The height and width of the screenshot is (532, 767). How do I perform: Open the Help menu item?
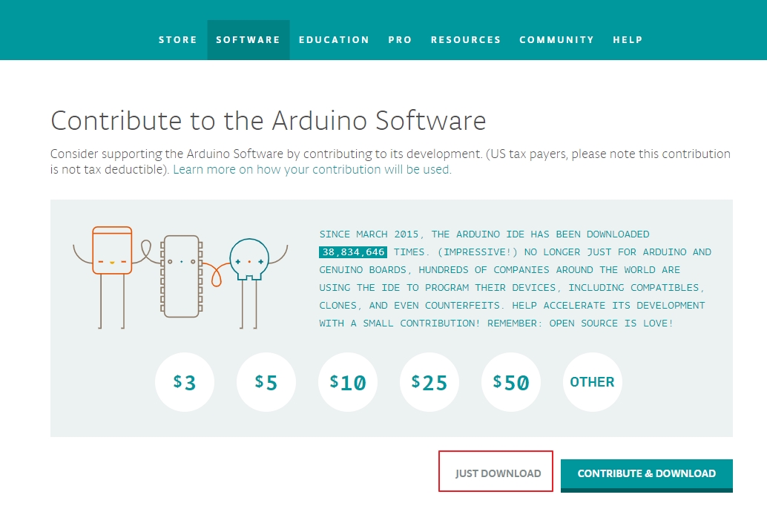[x=628, y=40]
